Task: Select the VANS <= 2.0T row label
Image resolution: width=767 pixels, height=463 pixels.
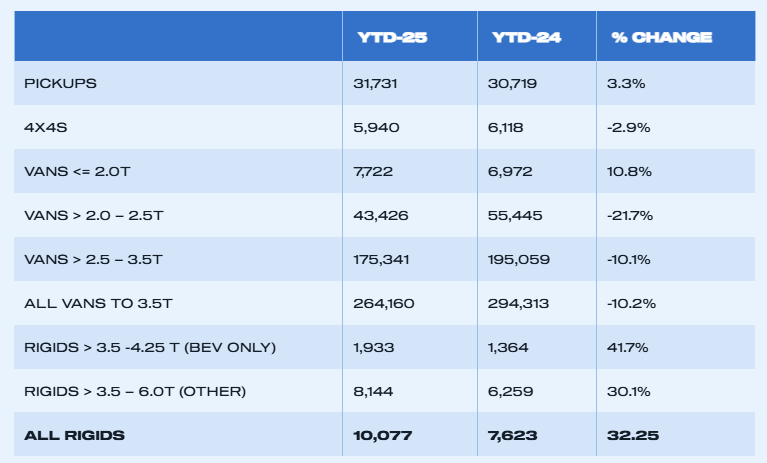Action: (77, 171)
